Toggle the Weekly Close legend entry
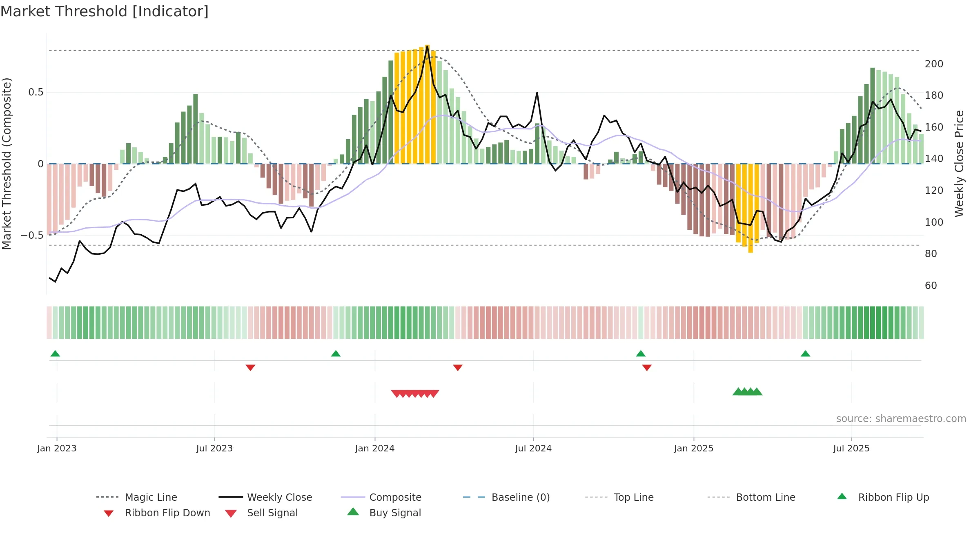The height and width of the screenshot is (551, 980). pyautogui.click(x=265, y=497)
